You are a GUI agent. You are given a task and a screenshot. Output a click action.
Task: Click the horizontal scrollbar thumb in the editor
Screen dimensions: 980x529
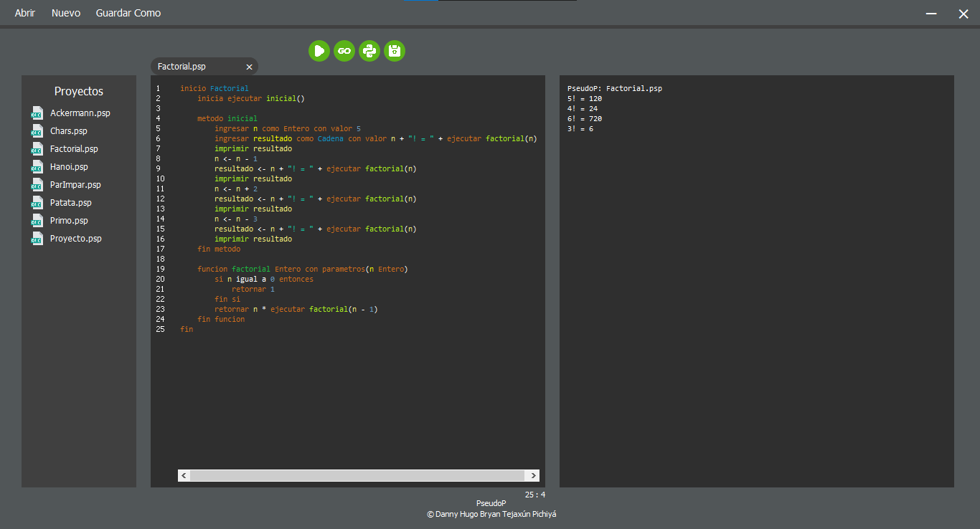click(357, 476)
